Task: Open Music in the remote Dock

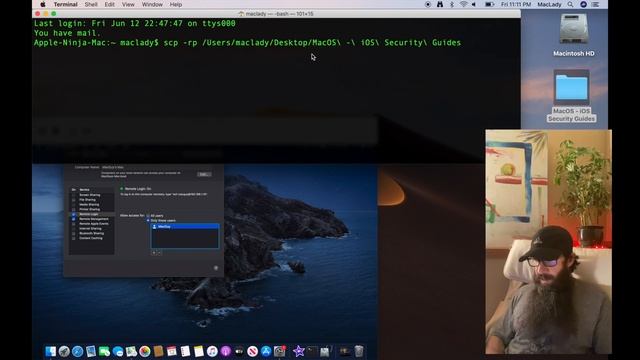Action: click(212, 351)
